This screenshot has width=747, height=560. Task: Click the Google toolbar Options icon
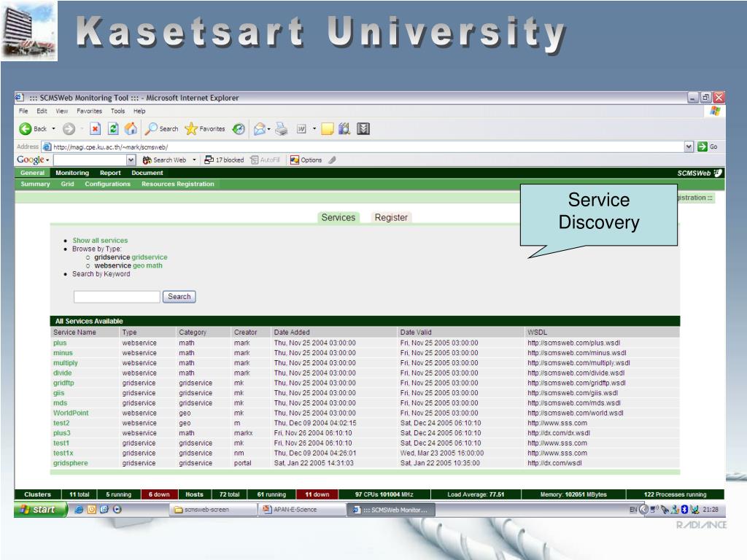coord(295,160)
